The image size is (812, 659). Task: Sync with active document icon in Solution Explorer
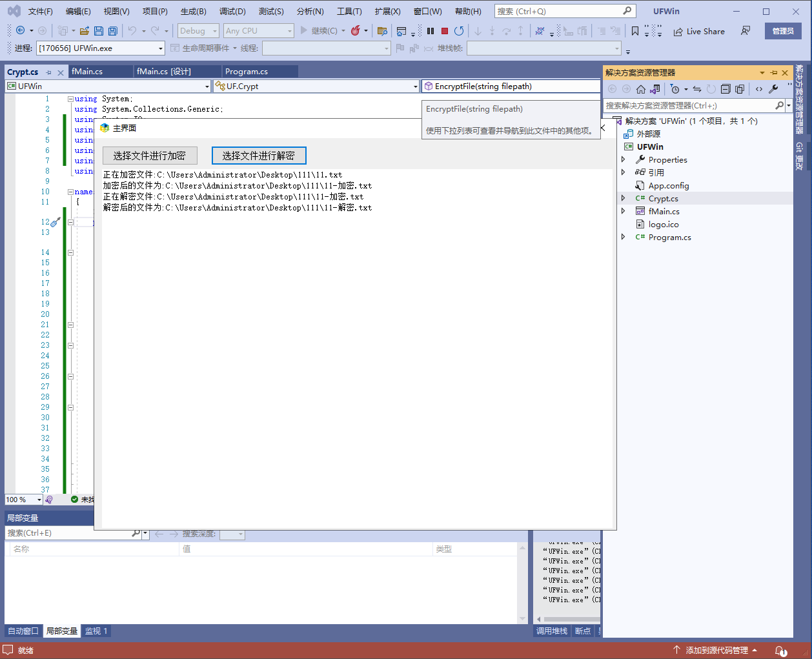point(697,89)
